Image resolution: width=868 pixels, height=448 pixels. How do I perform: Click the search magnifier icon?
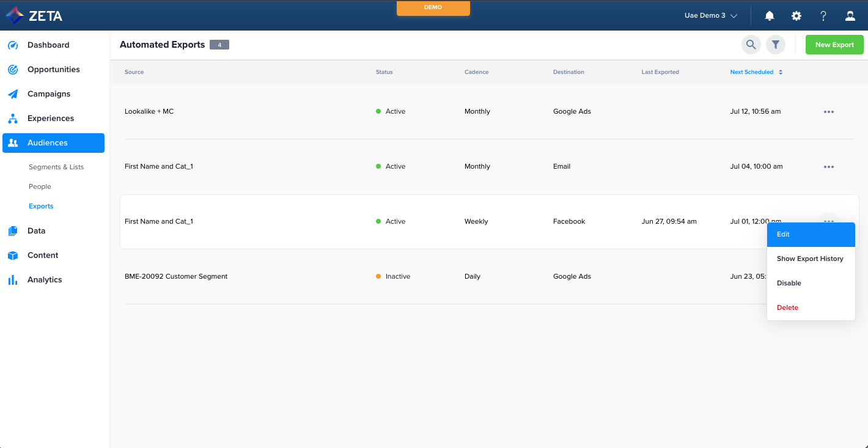click(751, 45)
